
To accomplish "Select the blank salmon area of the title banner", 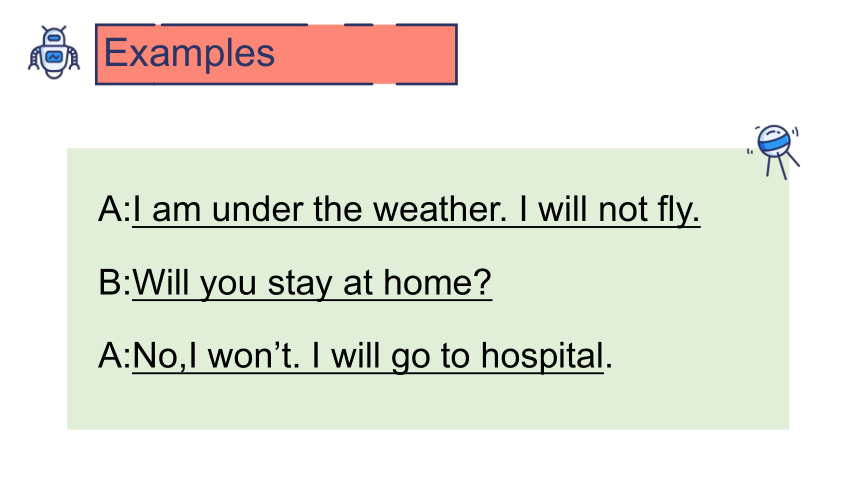I will click(x=365, y=54).
